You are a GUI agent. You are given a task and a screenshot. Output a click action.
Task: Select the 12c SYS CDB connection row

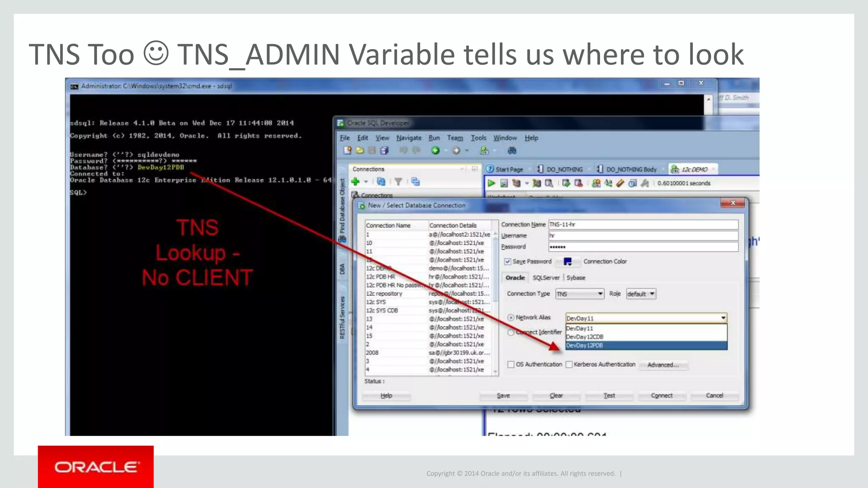click(x=428, y=311)
